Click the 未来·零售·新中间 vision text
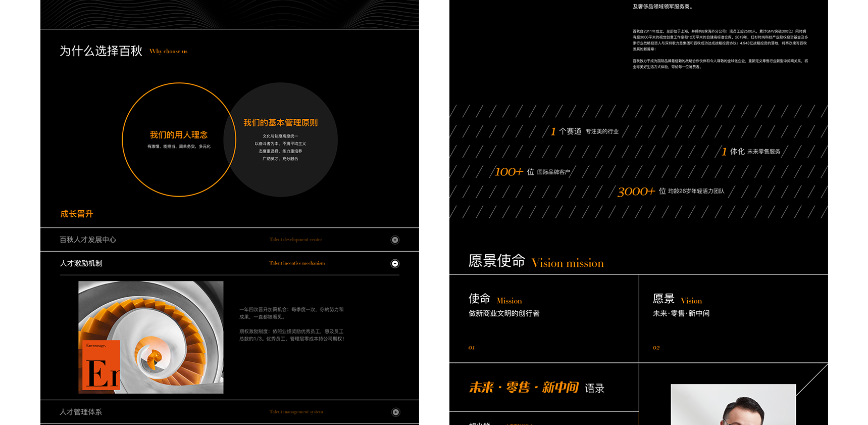The width and height of the screenshot is (868, 425). (x=681, y=313)
